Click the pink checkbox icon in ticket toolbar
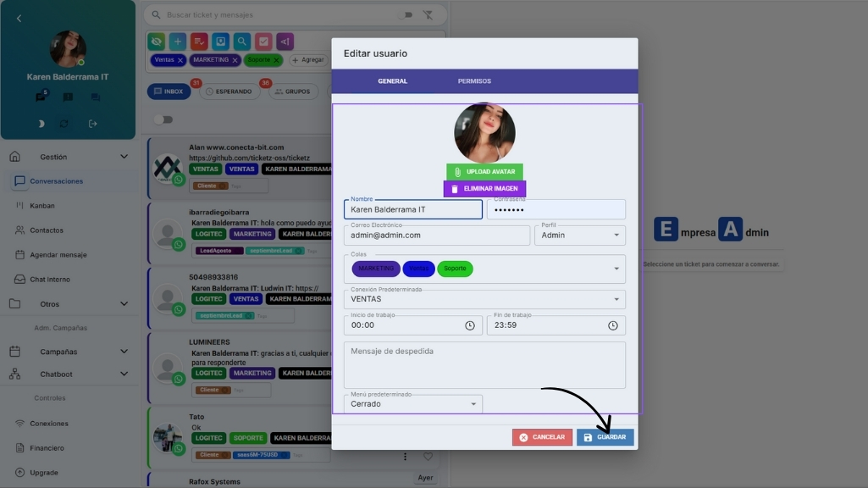 pyautogui.click(x=263, y=42)
